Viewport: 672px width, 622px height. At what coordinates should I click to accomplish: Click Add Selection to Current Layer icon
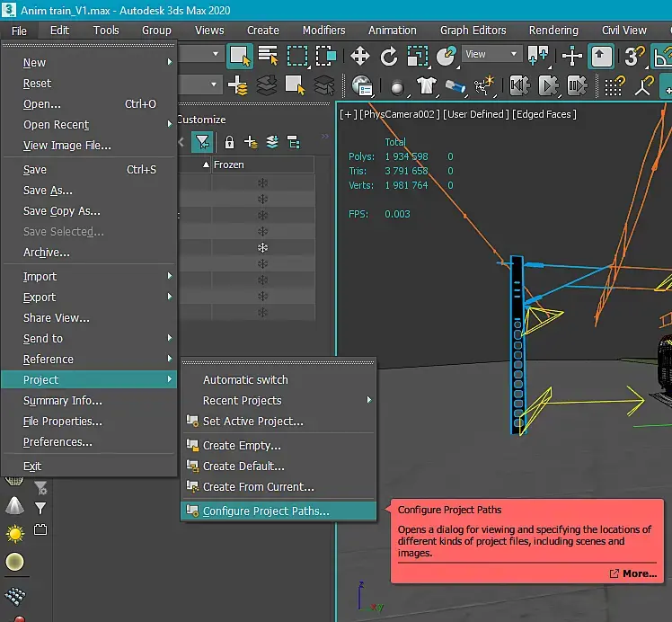pyautogui.click(x=266, y=85)
